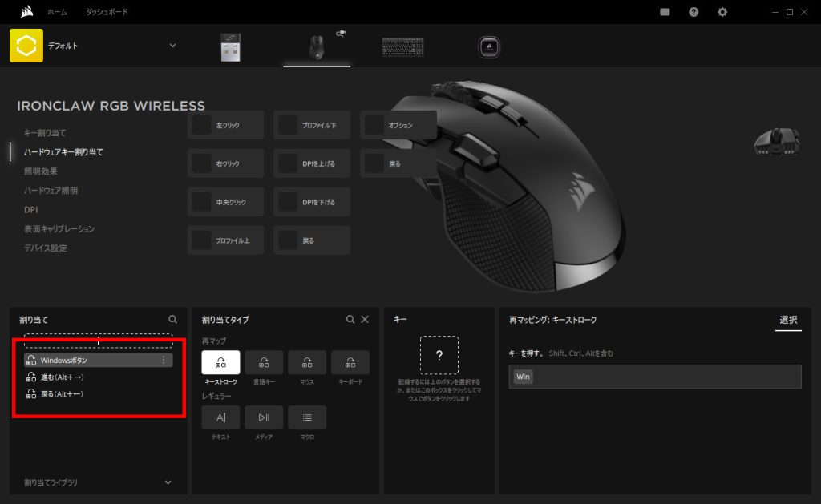
Task: Click the Corsair sails logo
Action: point(26,11)
